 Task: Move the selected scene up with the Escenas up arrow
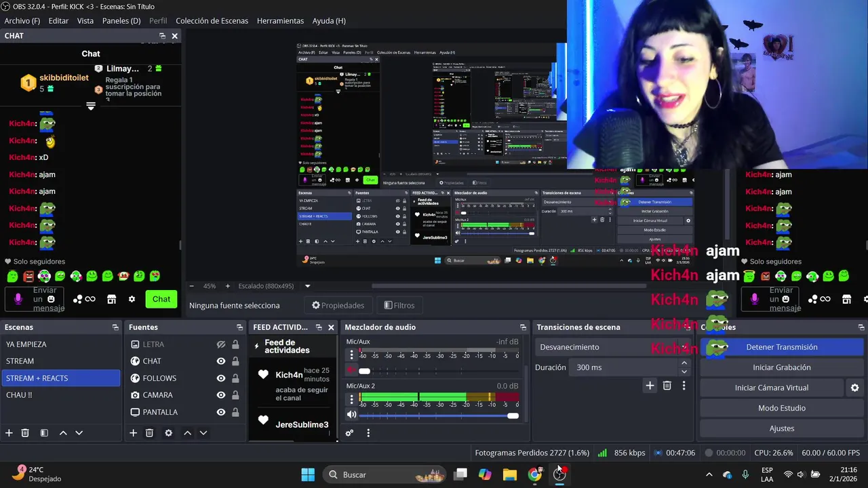(63, 432)
